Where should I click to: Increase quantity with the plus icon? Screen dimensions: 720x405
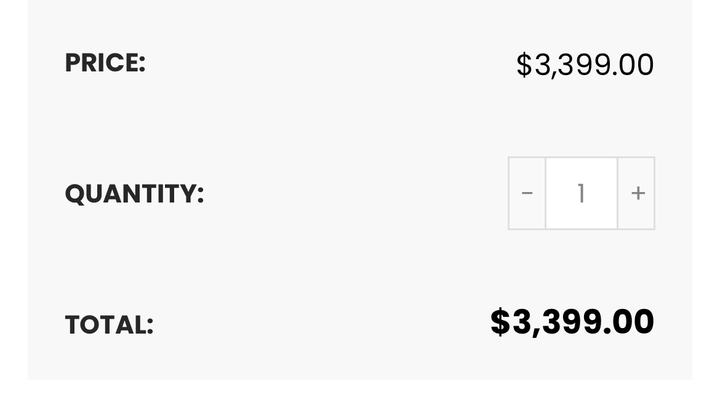tap(637, 193)
